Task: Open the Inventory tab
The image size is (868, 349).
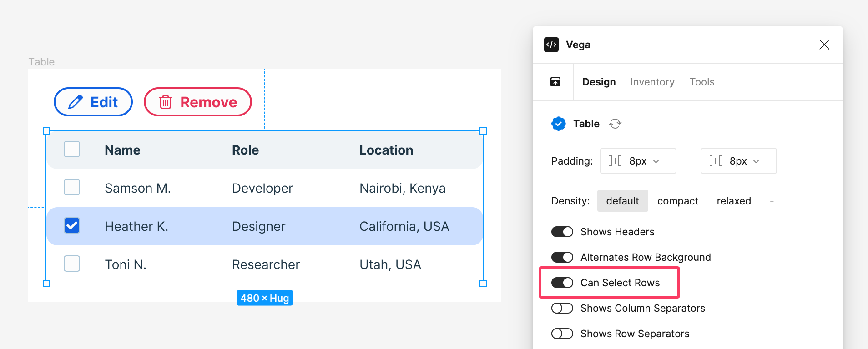Action: point(652,82)
